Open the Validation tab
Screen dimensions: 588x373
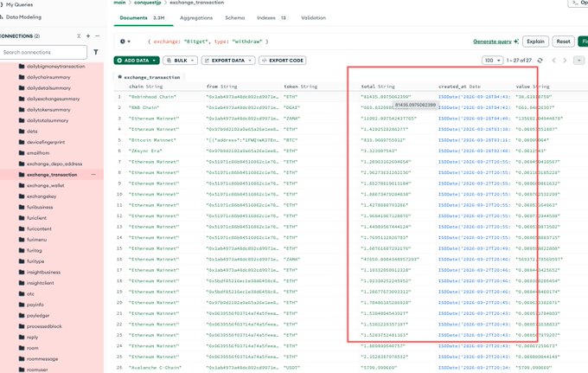point(314,17)
